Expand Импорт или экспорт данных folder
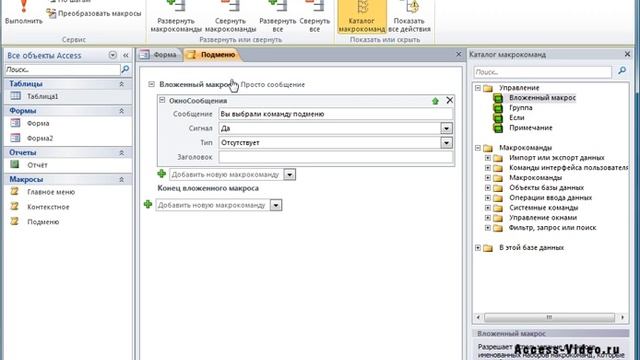This screenshot has height=360, width=640. click(x=488, y=158)
